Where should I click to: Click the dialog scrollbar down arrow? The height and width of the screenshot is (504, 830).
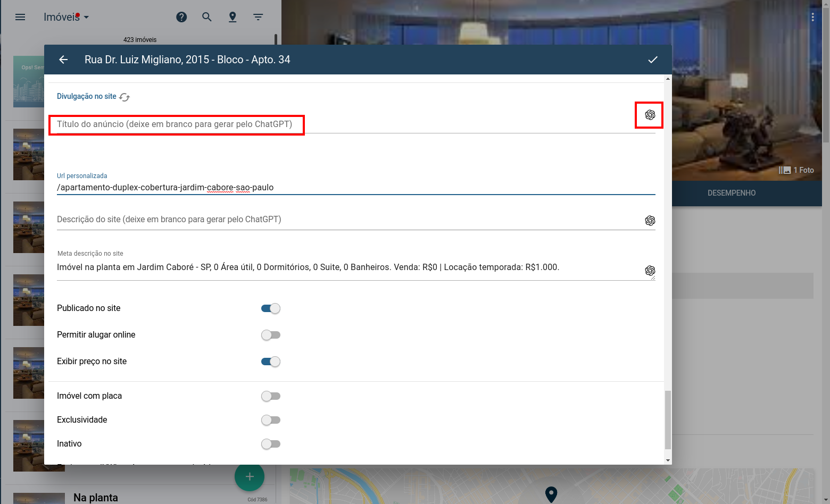coord(668,460)
